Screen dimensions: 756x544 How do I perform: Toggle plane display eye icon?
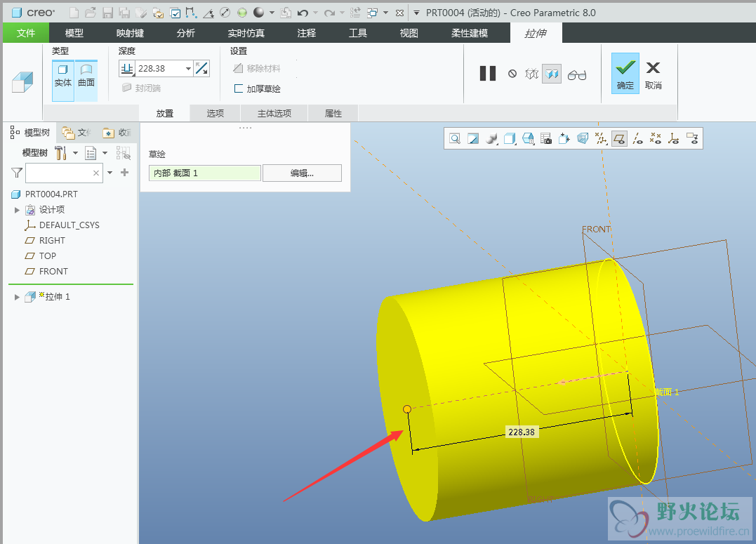(620, 139)
